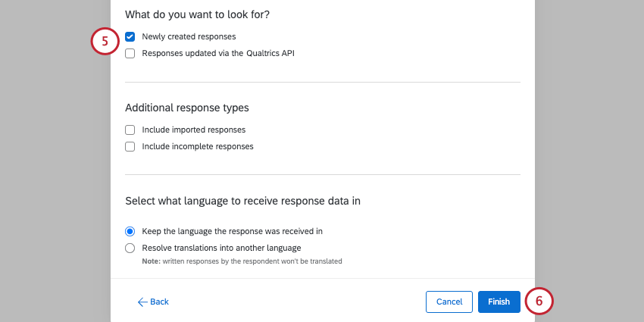This screenshot has width=644, height=322.
Task: Enable the Include imported responses checkbox
Action: point(130,130)
